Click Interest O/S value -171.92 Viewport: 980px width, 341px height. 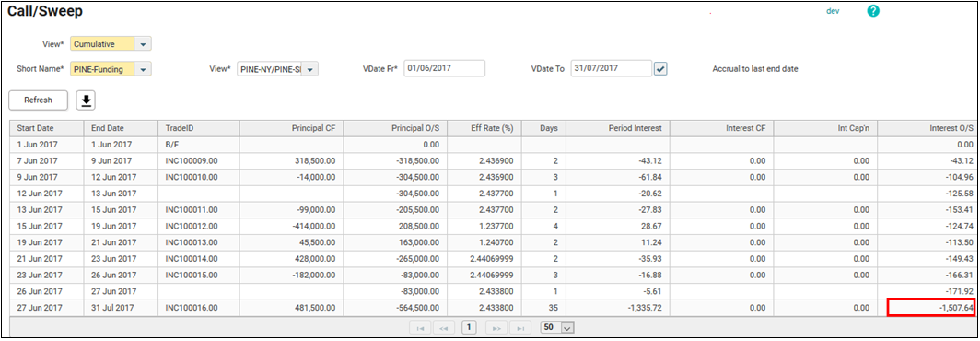click(x=959, y=291)
